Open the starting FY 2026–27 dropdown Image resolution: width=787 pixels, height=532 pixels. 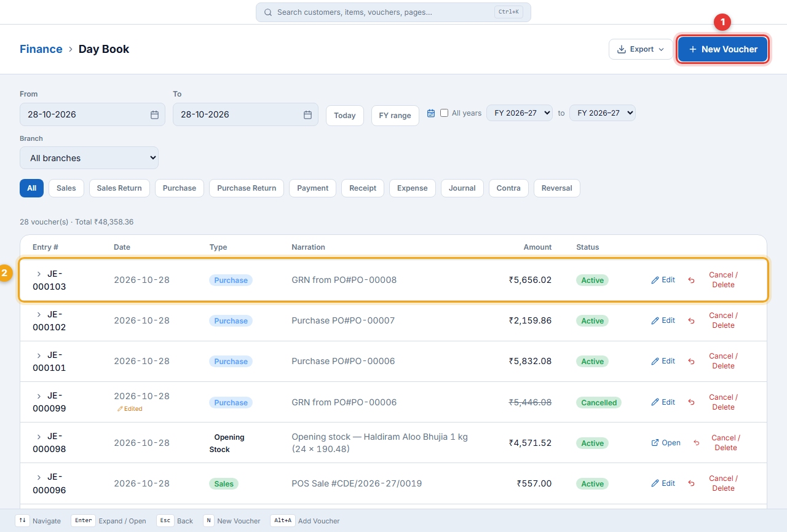(x=520, y=113)
